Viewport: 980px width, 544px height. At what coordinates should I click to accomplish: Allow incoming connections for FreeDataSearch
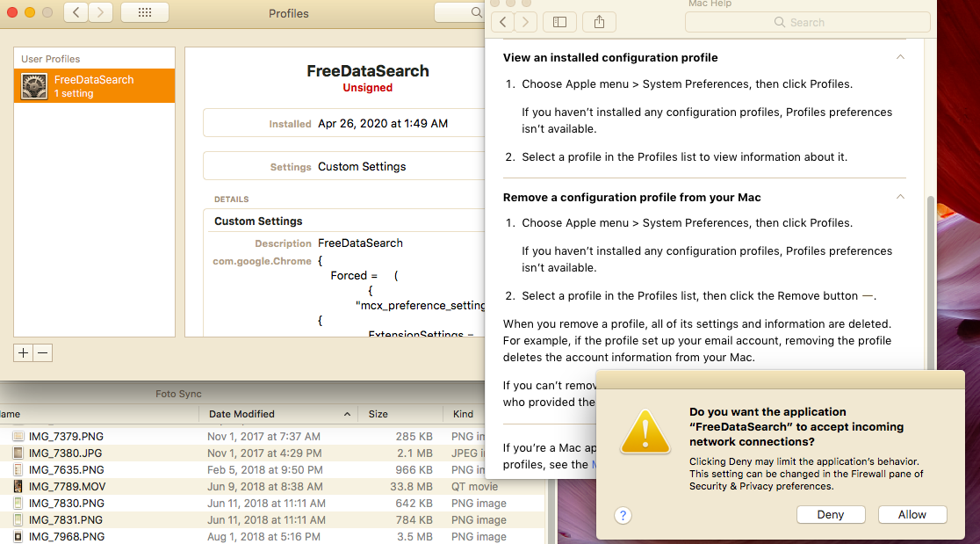tap(912, 515)
